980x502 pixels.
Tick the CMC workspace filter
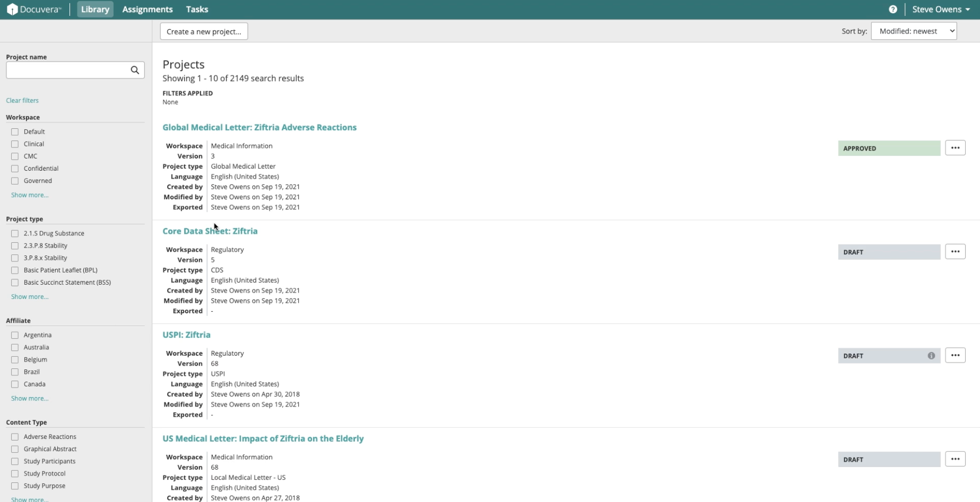pyautogui.click(x=15, y=156)
